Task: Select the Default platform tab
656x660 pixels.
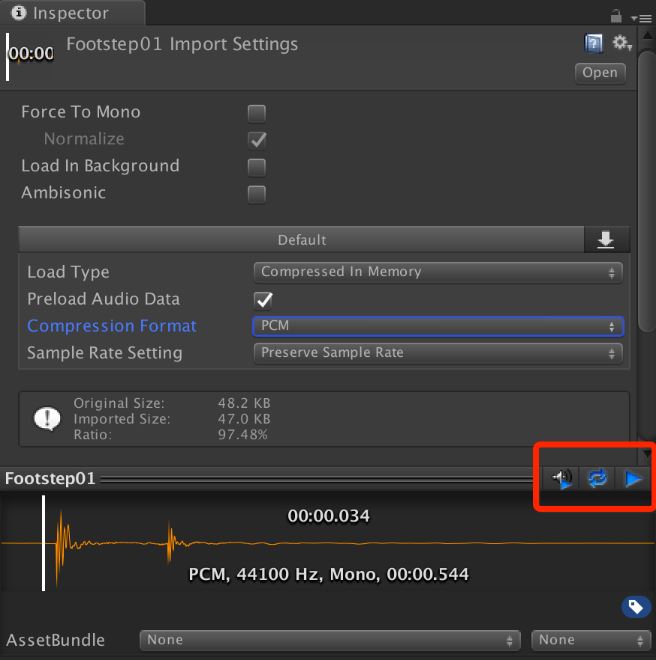Action: (302, 240)
